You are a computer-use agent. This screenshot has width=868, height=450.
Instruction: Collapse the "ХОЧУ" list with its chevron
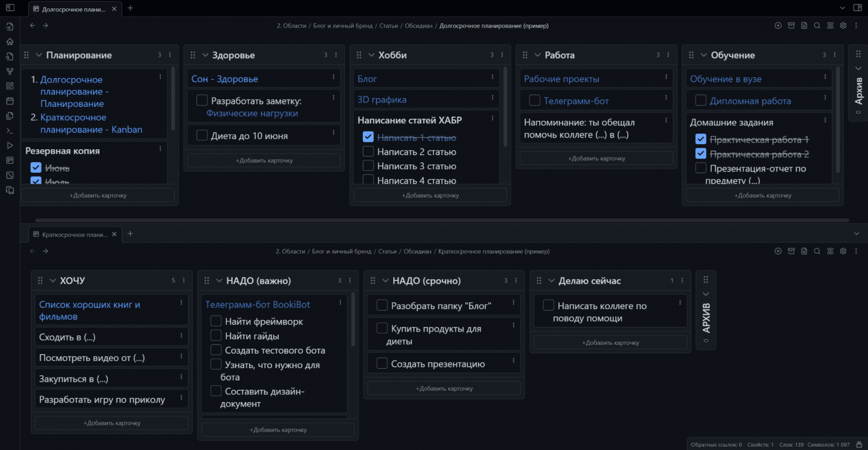tap(53, 281)
